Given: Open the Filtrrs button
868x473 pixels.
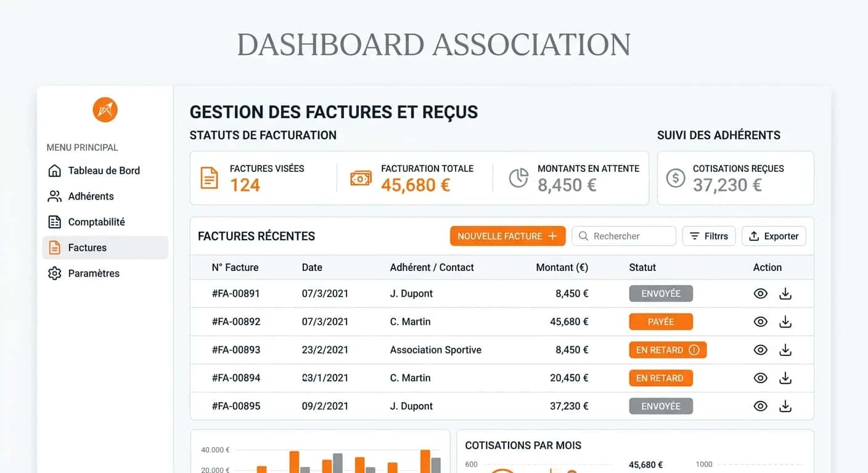Looking at the screenshot, I should point(709,236).
